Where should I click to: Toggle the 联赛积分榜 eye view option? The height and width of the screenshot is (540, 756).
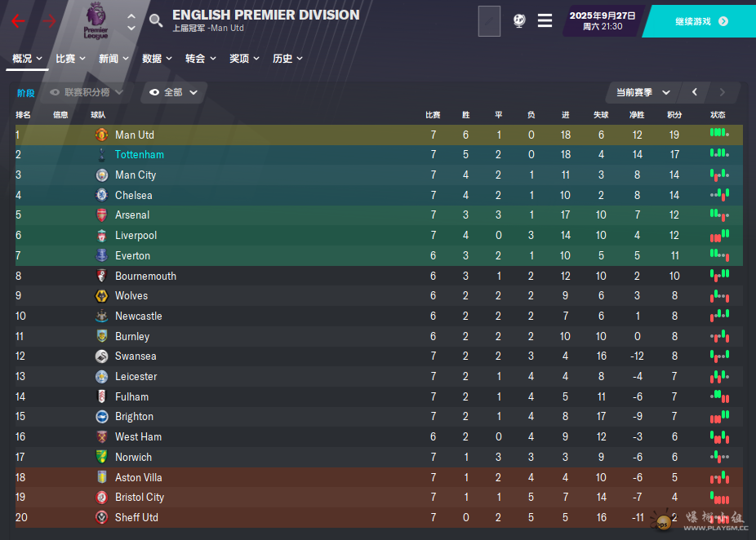(x=87, y=92)
